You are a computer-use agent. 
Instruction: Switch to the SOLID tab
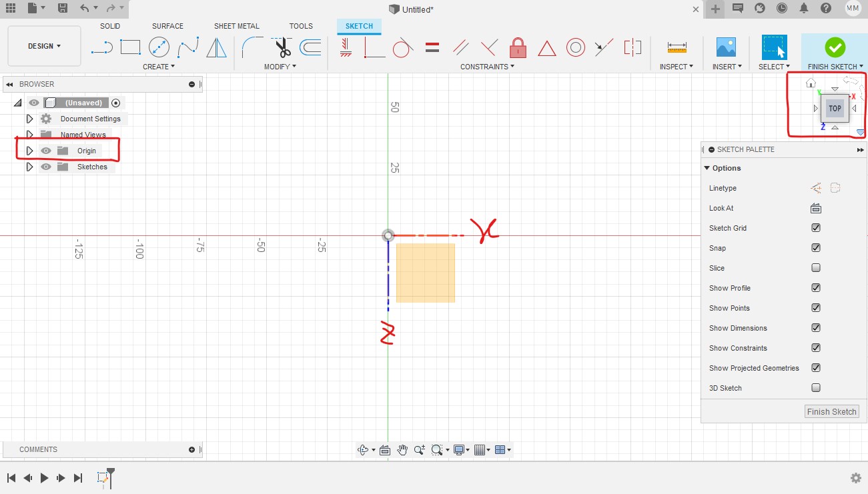(x=110, y=26)
